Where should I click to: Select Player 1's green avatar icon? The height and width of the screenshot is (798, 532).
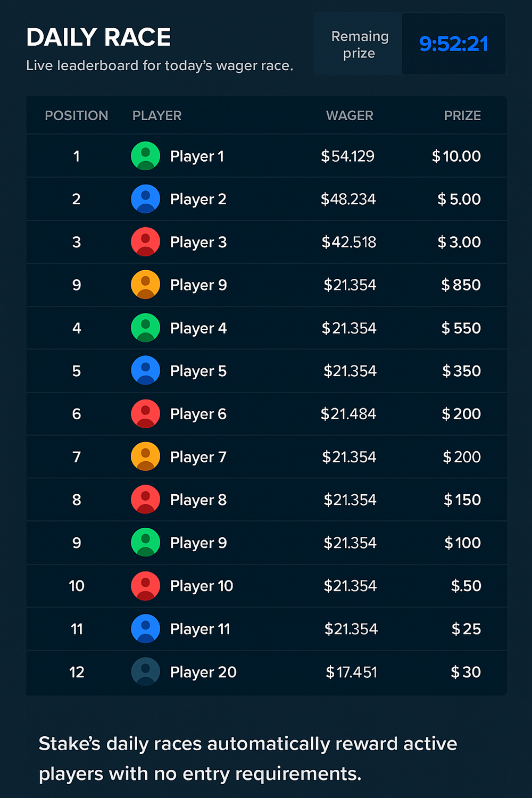point(145,156)
